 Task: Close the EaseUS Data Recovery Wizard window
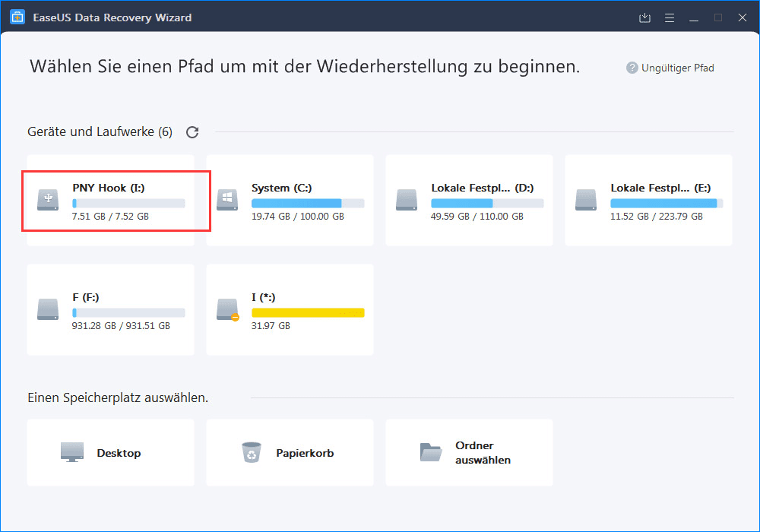pos(742,17)
